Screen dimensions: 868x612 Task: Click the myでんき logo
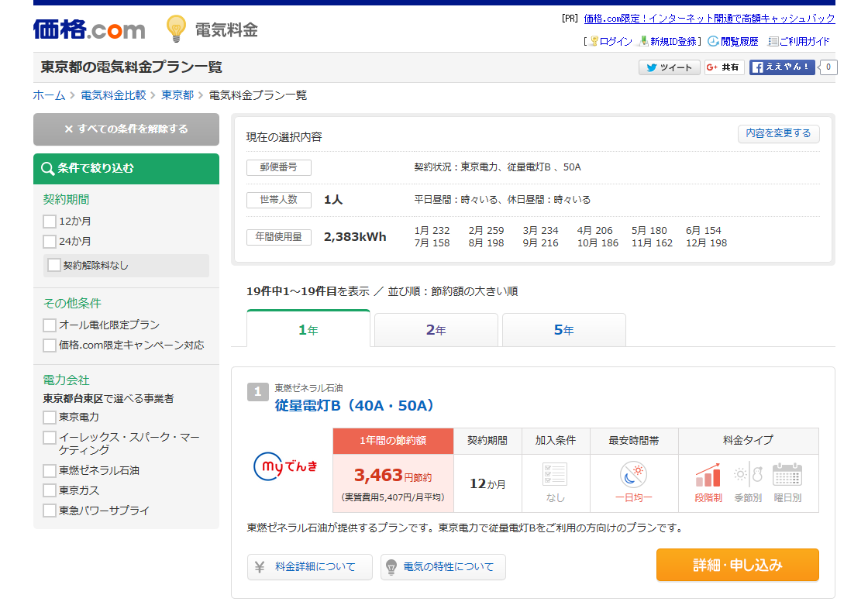(286, 466)
